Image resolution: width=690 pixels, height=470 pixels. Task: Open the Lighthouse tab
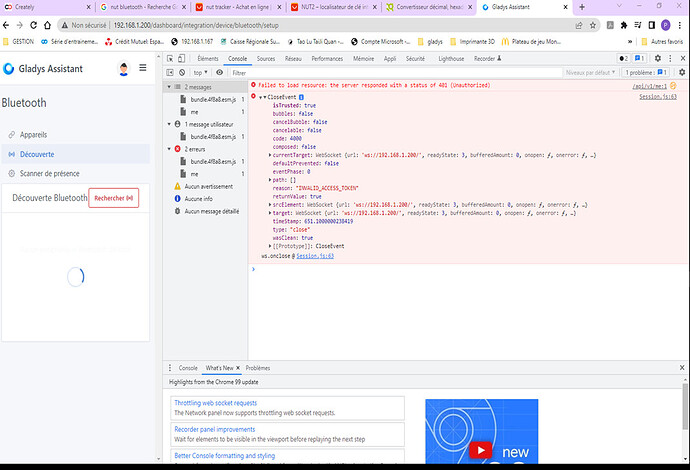451,59
